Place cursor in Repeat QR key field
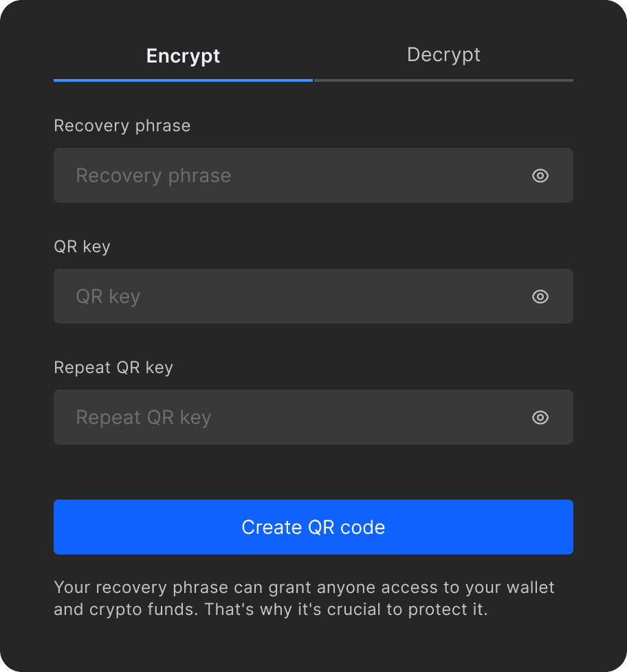 pyautogui.click(x=296, y=418)
